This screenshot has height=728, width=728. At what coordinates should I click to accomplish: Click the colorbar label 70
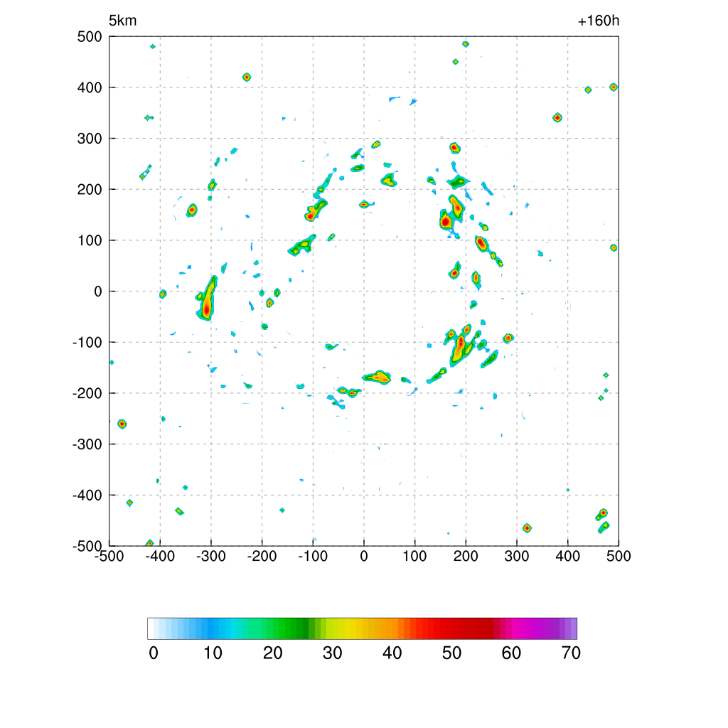click(x=571, y=653)
